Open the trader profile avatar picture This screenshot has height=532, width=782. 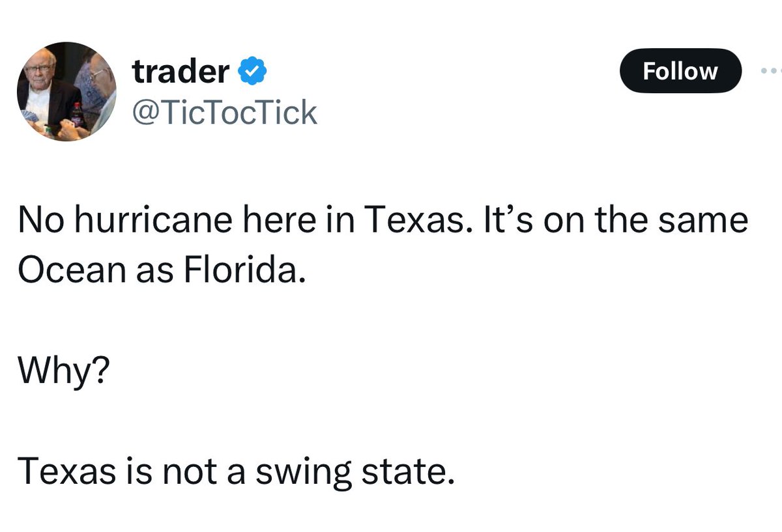(66, 92)
